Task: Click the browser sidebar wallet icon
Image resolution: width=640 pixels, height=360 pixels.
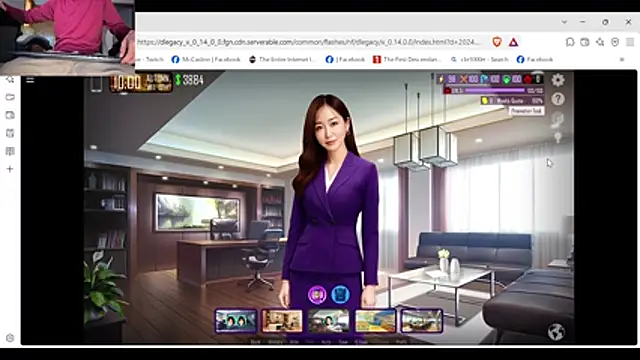Action: pos(10,115)
